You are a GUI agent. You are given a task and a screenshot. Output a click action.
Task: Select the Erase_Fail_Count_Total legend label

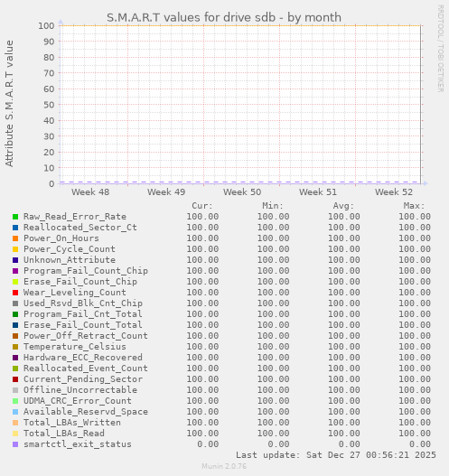pyautogui.click(x=83, y=325)
